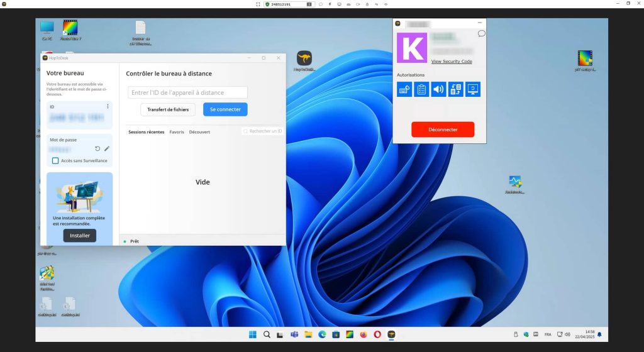Edit the password with the pencil icon

coord(107,148)
